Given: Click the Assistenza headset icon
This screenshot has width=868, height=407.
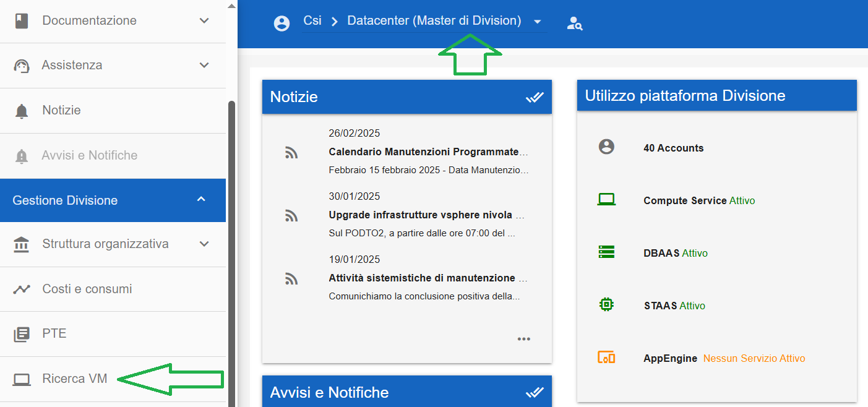Looking at the screenshot, I should coord(22,66).
